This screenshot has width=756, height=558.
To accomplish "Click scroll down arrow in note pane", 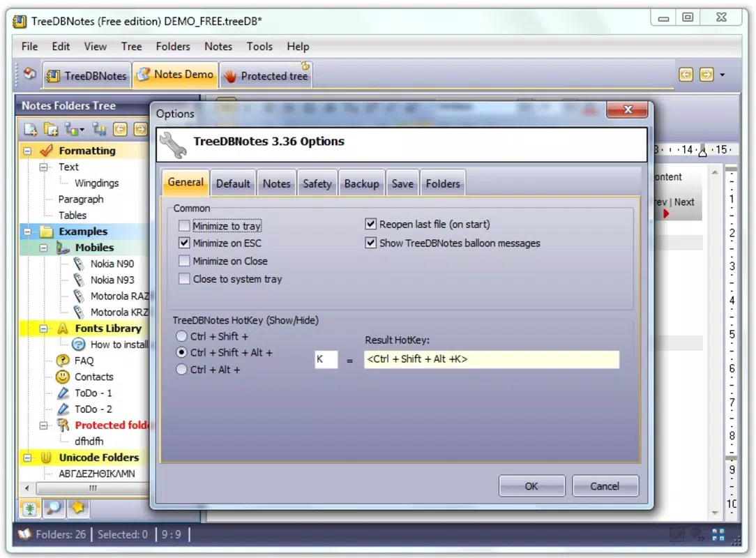I will [x=715, y=513].
